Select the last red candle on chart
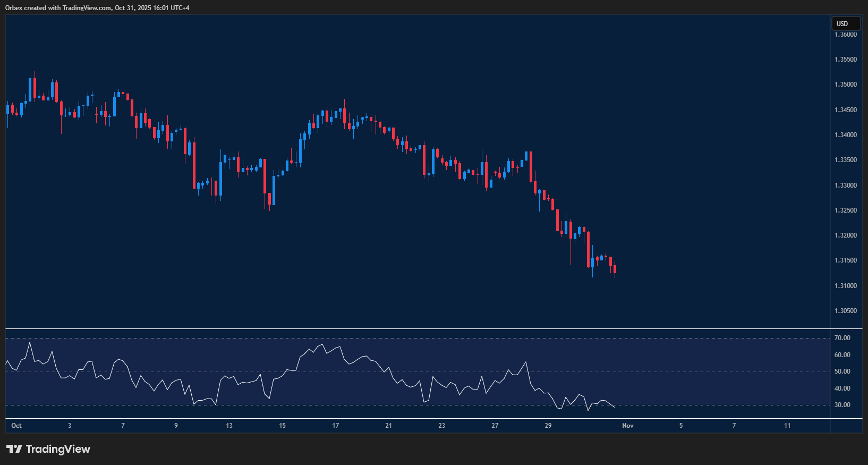 615,269
